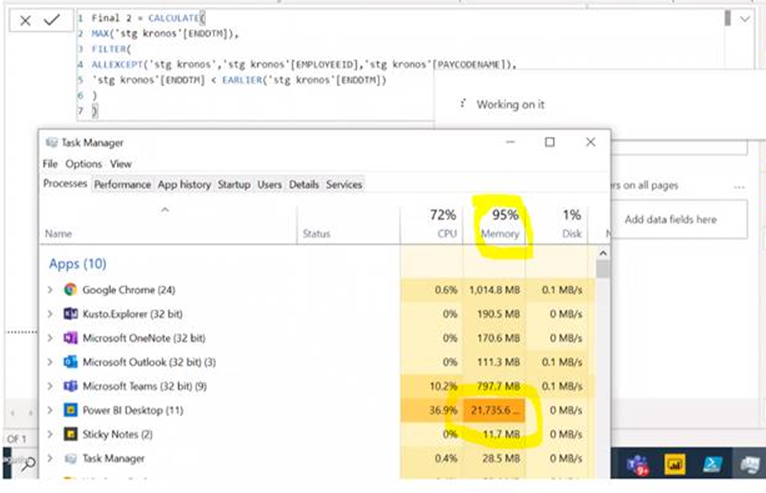The image size is (766, 493).
Task: Expand the Microsoft Outlook process group
Action: point(50,362)
